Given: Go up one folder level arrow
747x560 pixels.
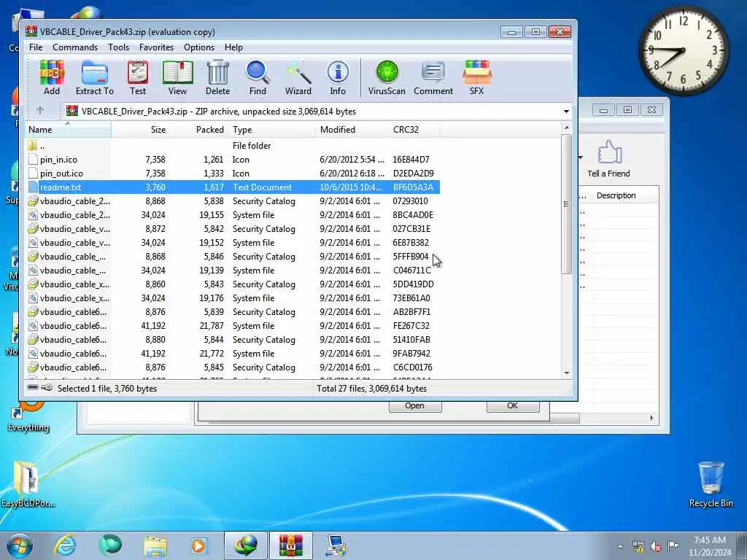Looking at the screenshot, I should click(x=40, y=111).
